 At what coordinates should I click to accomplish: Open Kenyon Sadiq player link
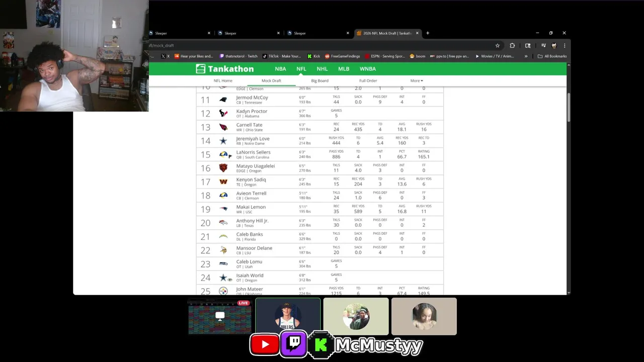click(x=251, y=179)
